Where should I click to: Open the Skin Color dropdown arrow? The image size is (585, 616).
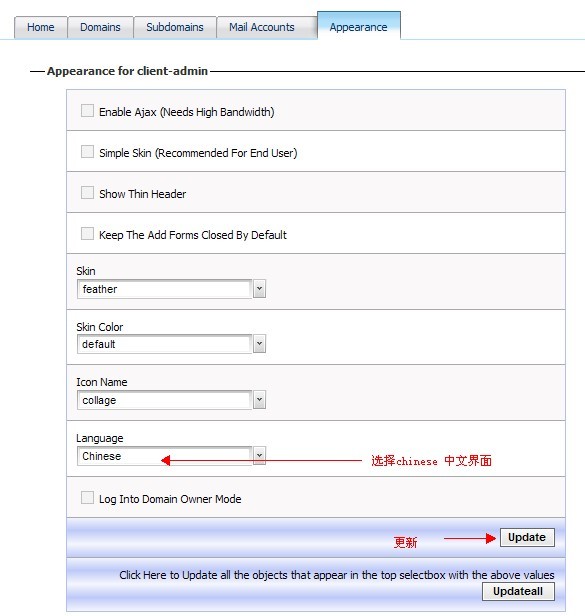coord(259,344)
